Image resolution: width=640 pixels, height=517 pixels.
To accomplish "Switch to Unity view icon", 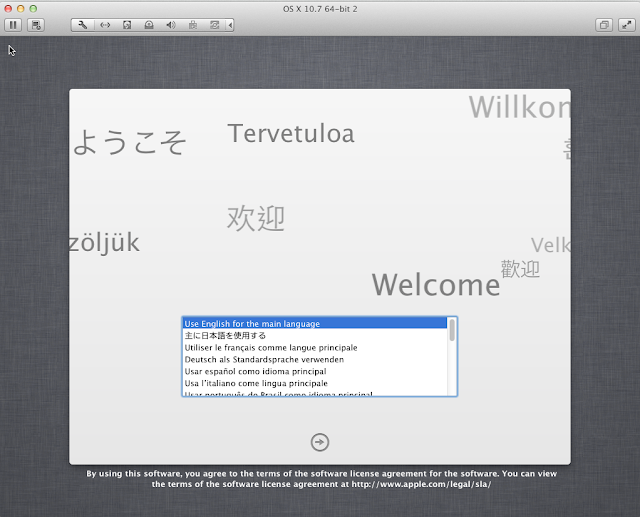I will [x=604, y=25].
